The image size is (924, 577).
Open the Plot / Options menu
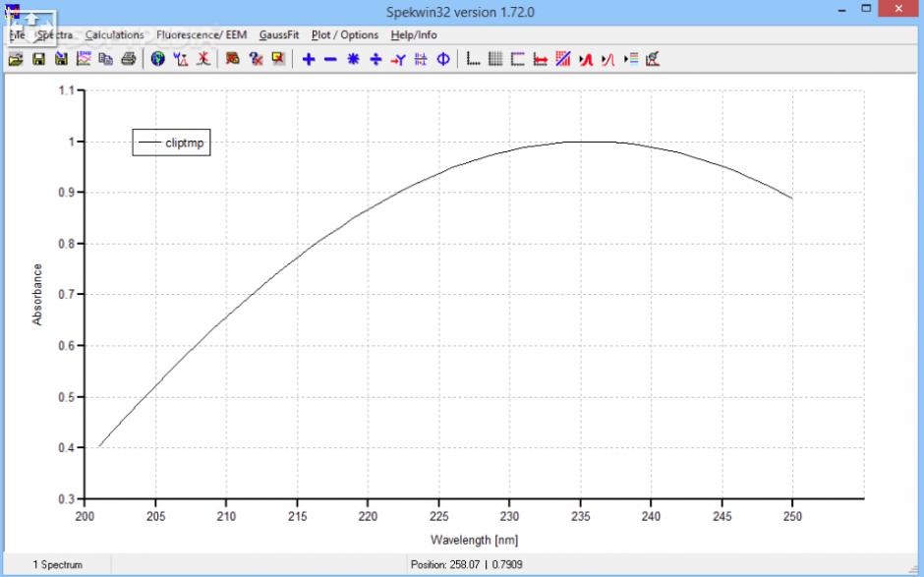345,34
